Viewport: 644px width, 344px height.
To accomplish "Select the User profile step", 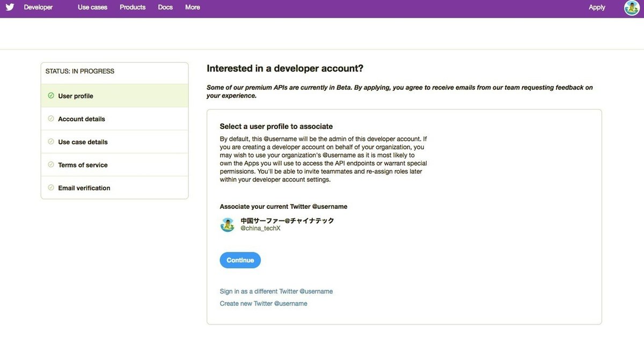I will point(114,96).
